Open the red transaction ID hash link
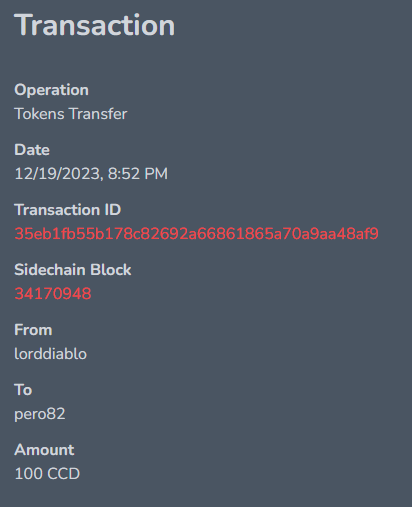Screen dimensions: 412x507 (x=196, y=234)
